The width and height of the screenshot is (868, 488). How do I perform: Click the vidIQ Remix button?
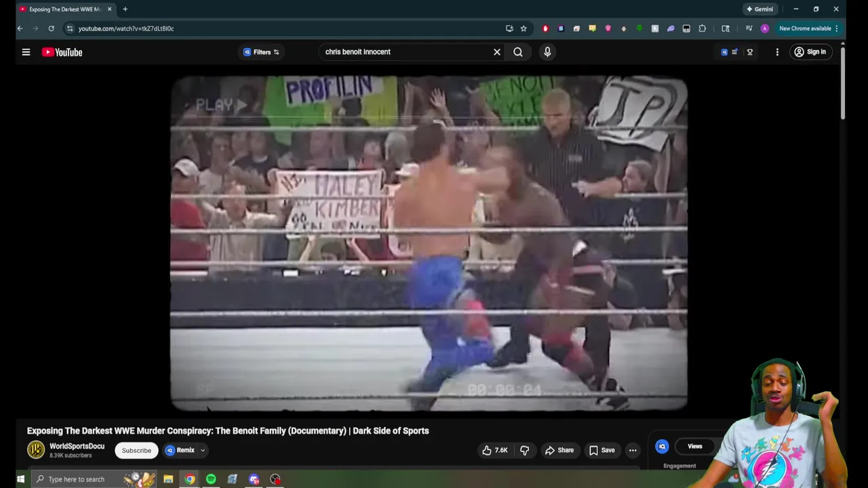pyautogui.click(x=180, y=450)
